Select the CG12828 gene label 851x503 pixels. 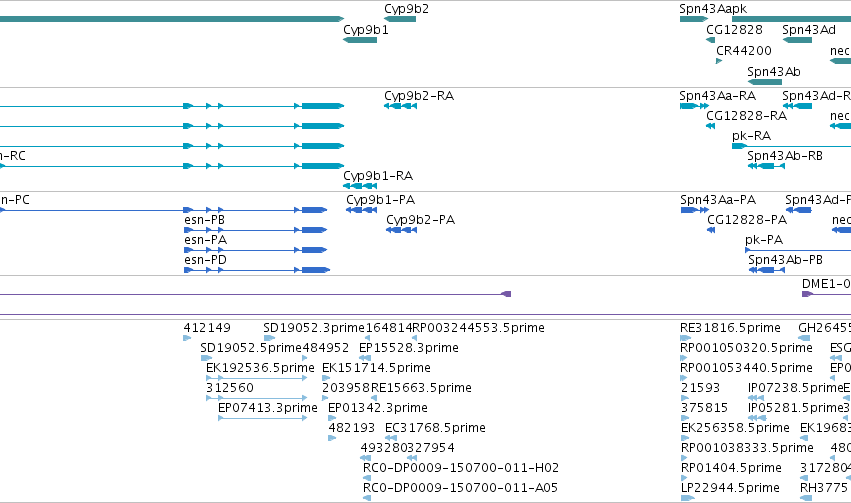click(x=734, y=30)
